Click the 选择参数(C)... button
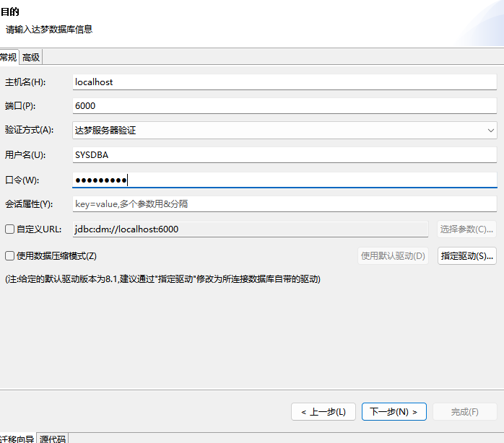Image resolution: width=504 pixels, height=443 pixels. [x=466, y=229]
